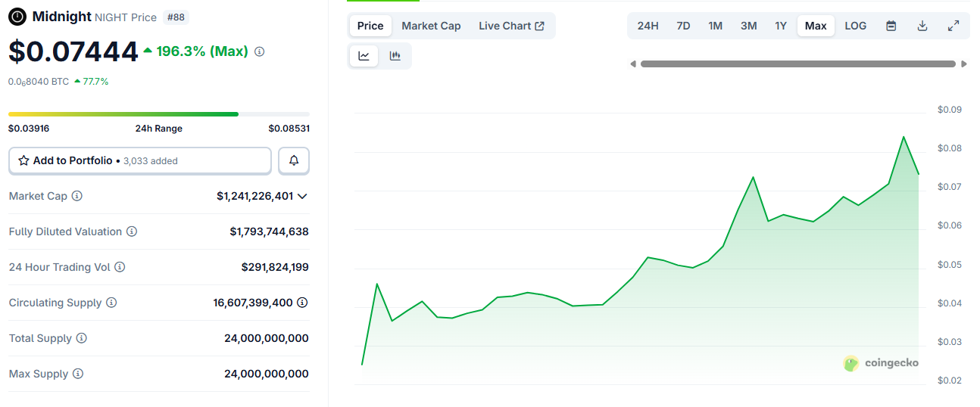Select 24H time range
Screen dimensions: 980x407
coord(648,26)
